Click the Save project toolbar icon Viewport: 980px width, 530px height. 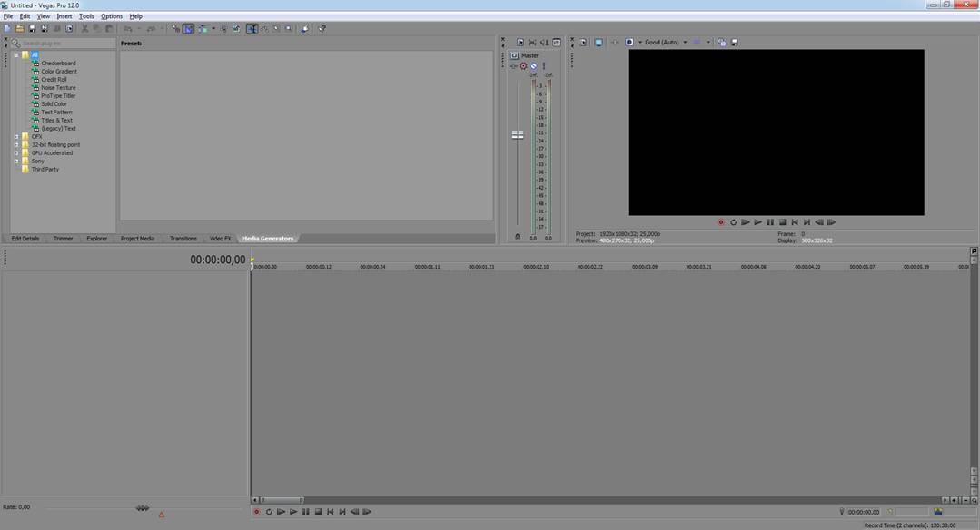32,29
